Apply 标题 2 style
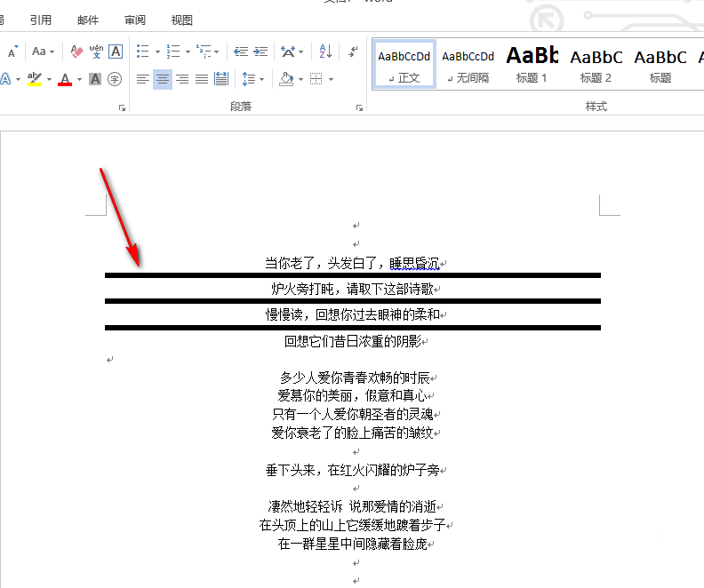Viewport: 704px width, 588px height. click(596, 64)
